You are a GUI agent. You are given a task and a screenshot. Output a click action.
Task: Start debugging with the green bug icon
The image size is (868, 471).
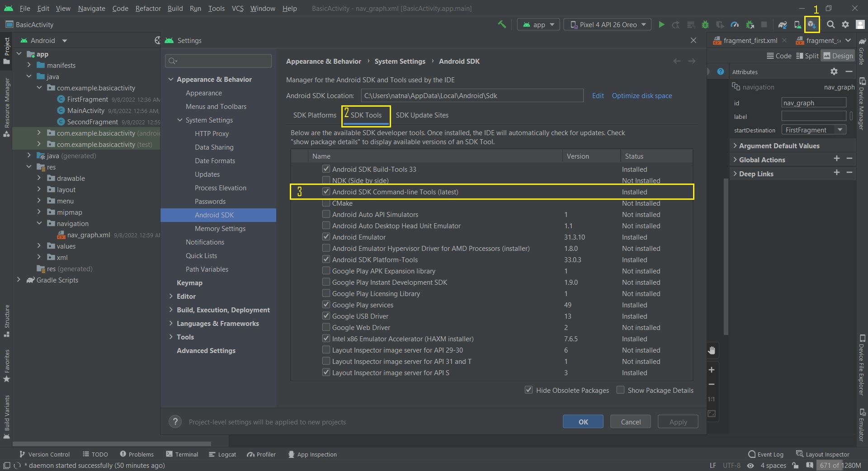coord(705,25)
